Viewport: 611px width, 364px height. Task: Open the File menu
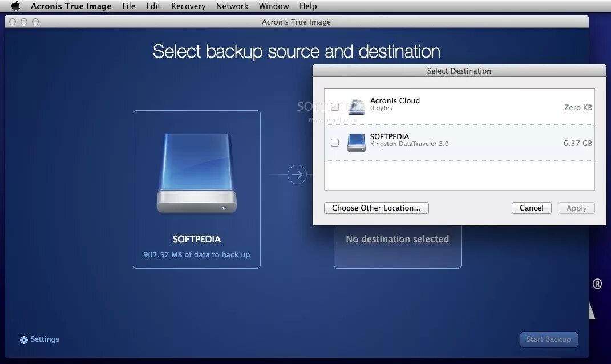128,6
